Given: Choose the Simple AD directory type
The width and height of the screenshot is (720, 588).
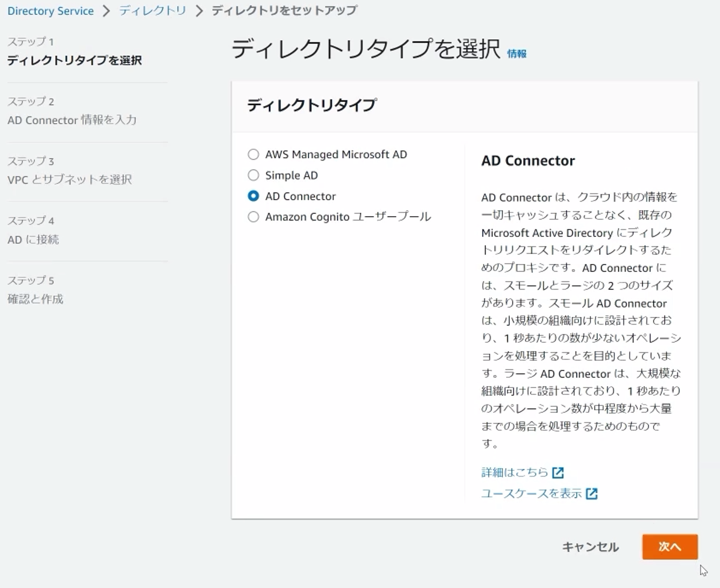Looking at the screenshot, I should click(253, 175).
